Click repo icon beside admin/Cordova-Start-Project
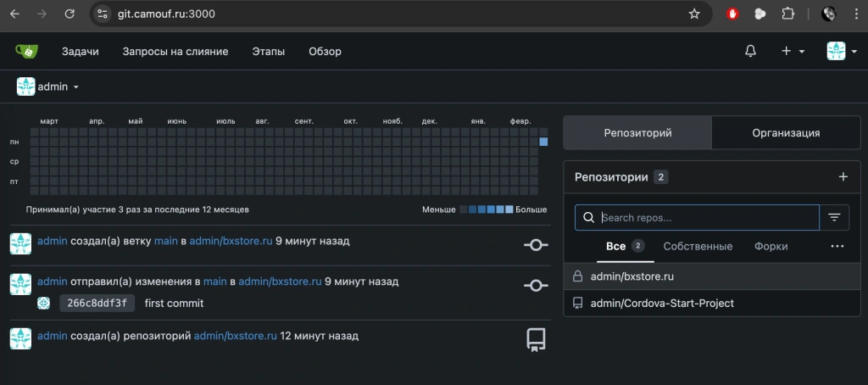868x385 pixels. click(577, 303)
